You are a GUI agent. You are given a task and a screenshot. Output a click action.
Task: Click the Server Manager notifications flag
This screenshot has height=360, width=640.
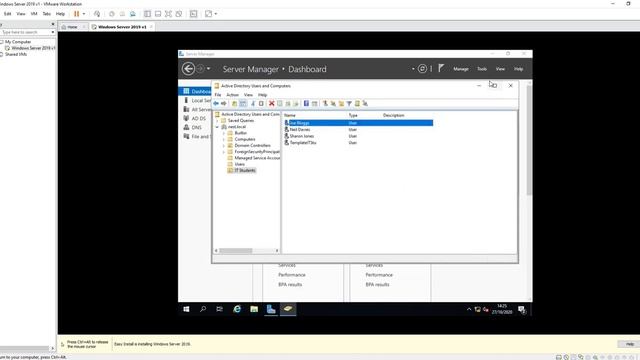coord(441,68)
